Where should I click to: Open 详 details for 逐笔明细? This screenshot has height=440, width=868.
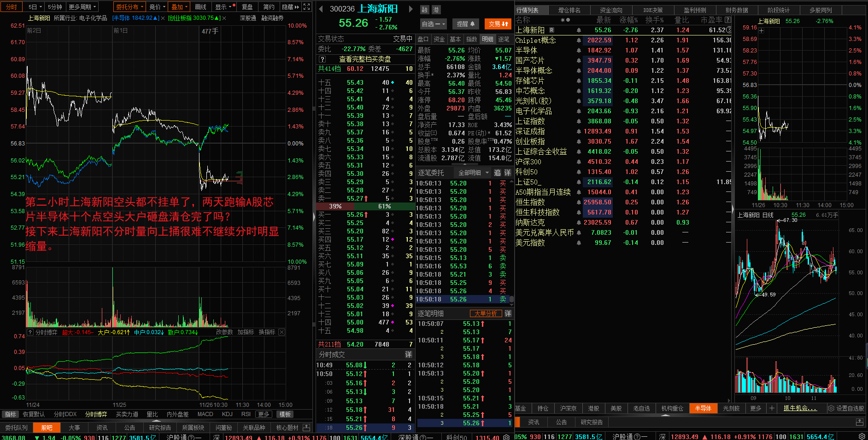[508, 313]
